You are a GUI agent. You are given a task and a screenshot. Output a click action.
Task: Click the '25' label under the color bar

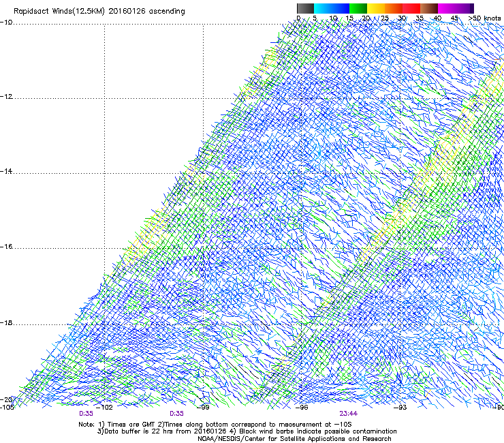(x=385, y=18)
